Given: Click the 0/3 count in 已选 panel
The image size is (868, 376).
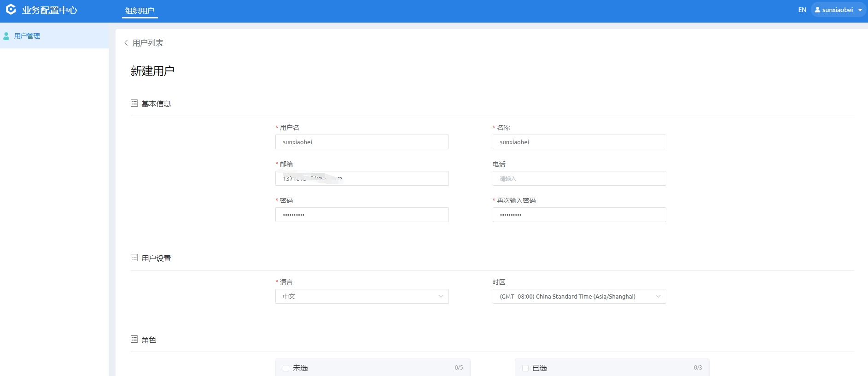Looking at the screenshot, I should pos(698,368).
